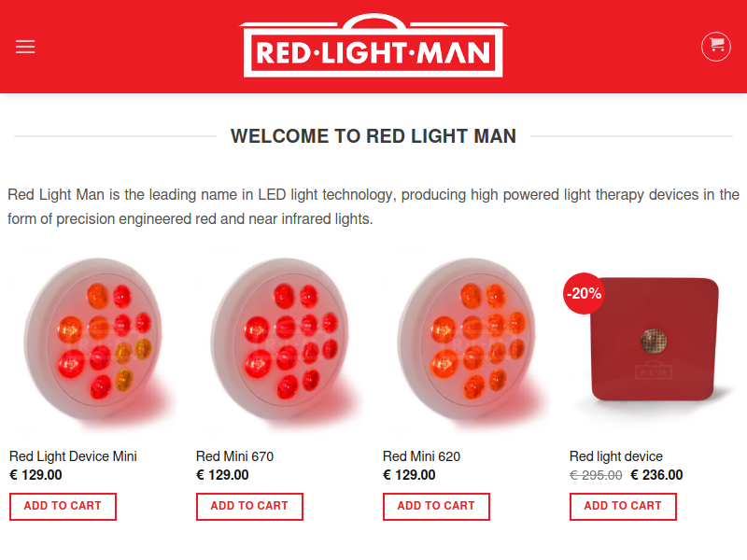Click the crossed-out € 295.00 price
Image resolution: width=747 pixels, height=560 pixels.
pos(596,475)
